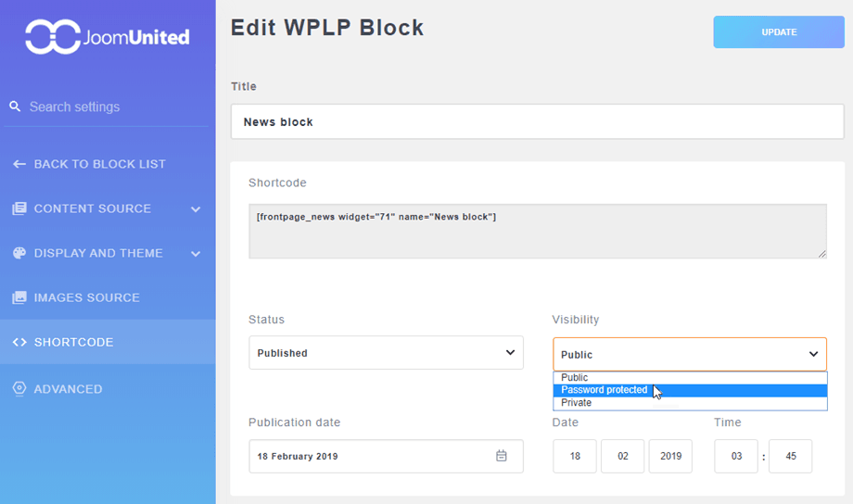The image size is (853, 504).
Task: Go back to block list
Action: click(x=99, y=164)
